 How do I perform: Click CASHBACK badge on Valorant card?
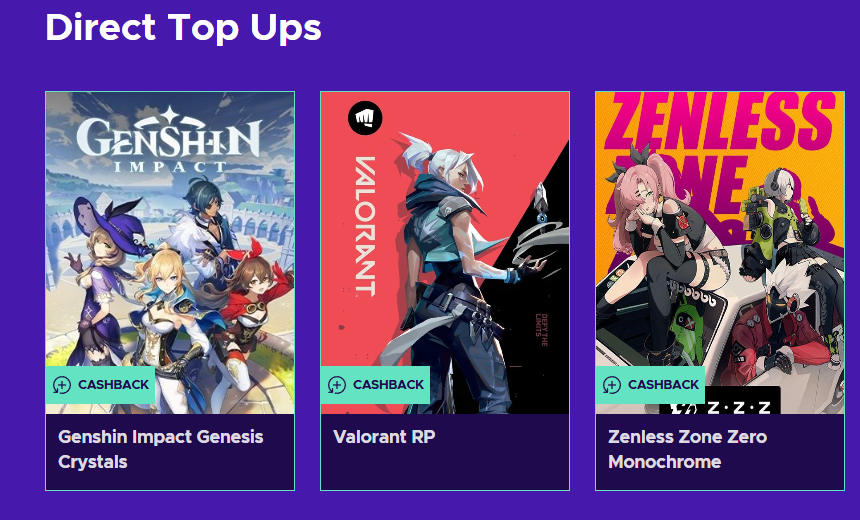click(x=375, y=385)
